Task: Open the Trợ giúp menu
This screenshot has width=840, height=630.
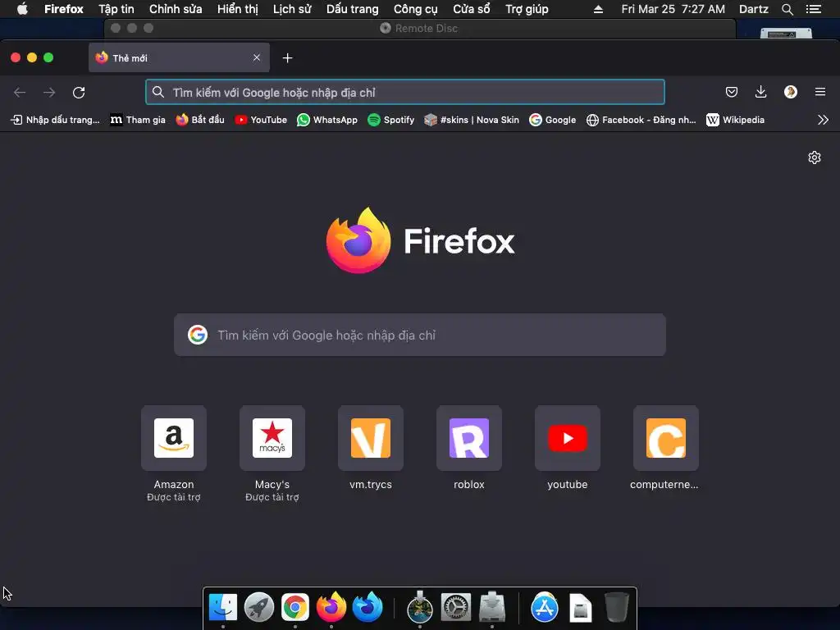Action: 527,9
